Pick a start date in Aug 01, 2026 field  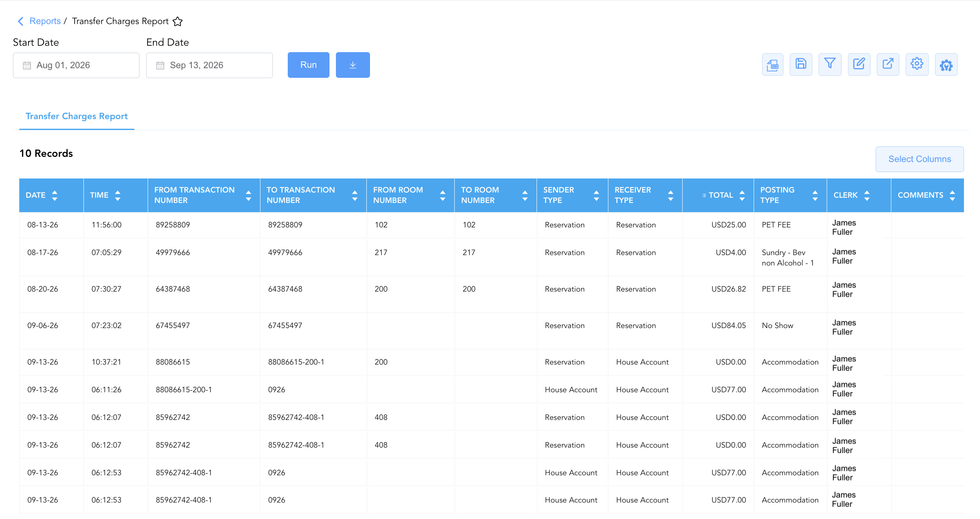click(76, 65)
